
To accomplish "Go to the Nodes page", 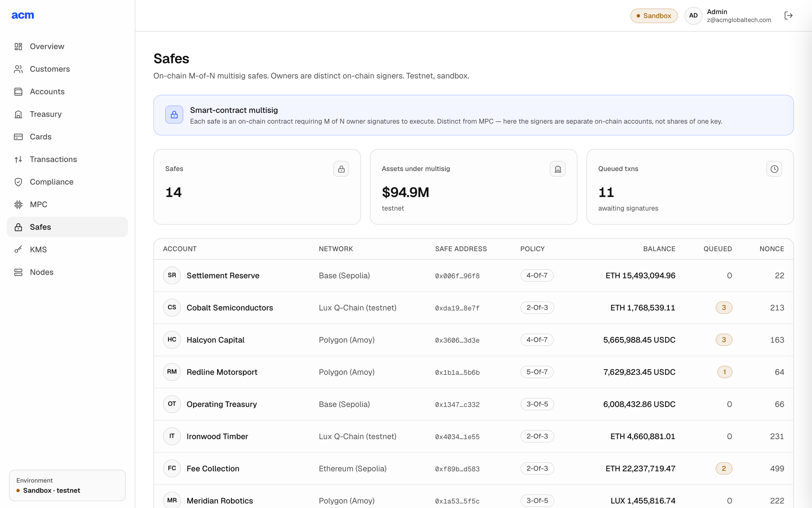I will click(67, 272).
